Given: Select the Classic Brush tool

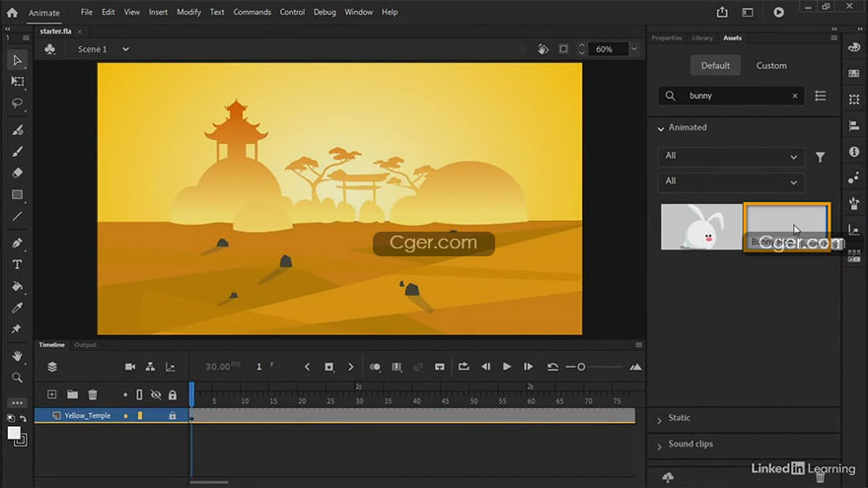Looking at the screenshot, I should pyautogui.click(x=17, y=152).
